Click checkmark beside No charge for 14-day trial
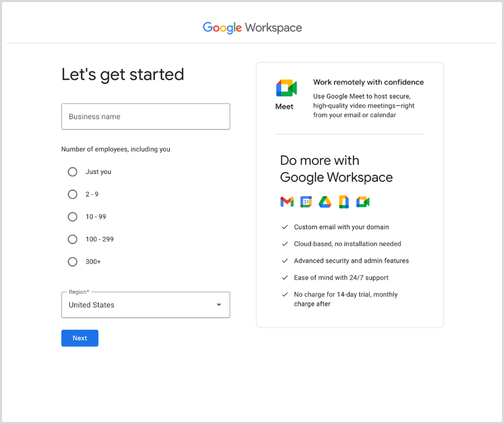Viewport: 504px width, 424px height. [285, 295]
